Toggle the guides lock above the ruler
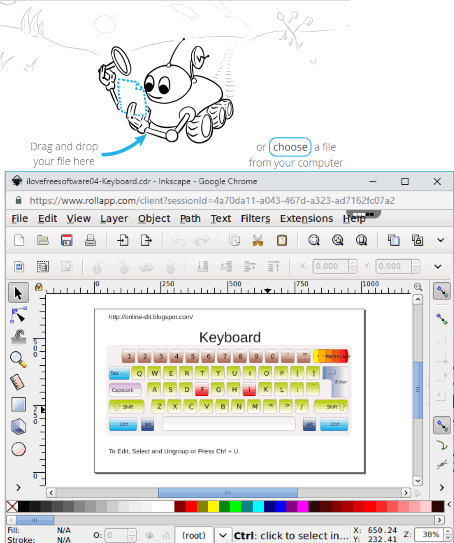The height and width of the screenshot is (543, 454). [38, 287]
